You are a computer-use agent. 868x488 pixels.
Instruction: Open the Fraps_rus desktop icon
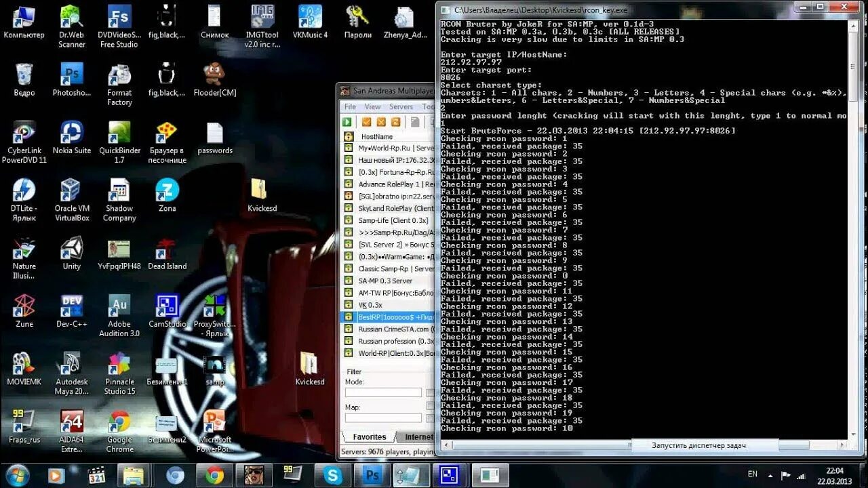click(x=24, y=426)
